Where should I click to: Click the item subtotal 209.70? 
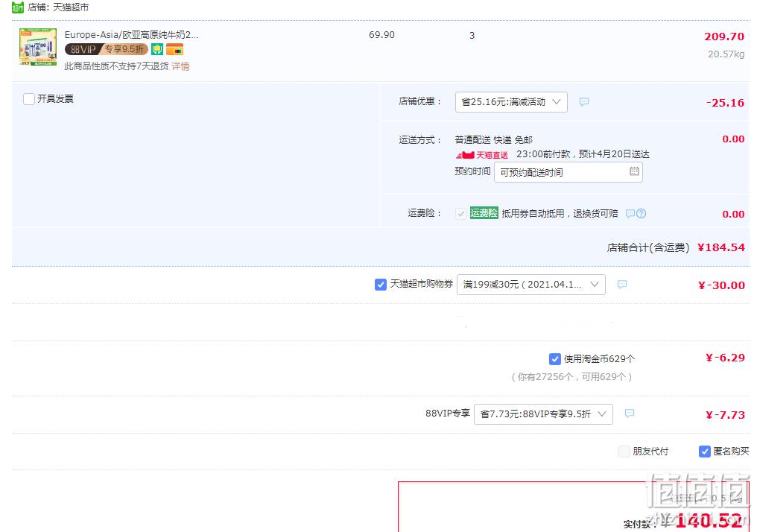click(724, 37)
